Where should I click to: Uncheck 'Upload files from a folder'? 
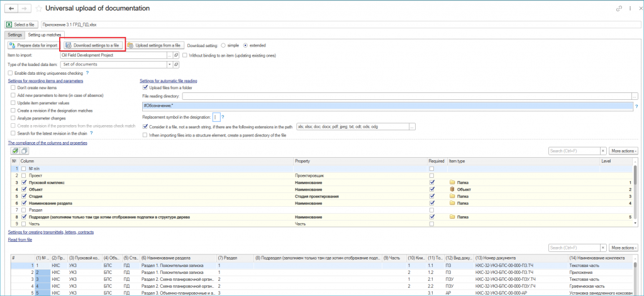[x=146, y=88]
